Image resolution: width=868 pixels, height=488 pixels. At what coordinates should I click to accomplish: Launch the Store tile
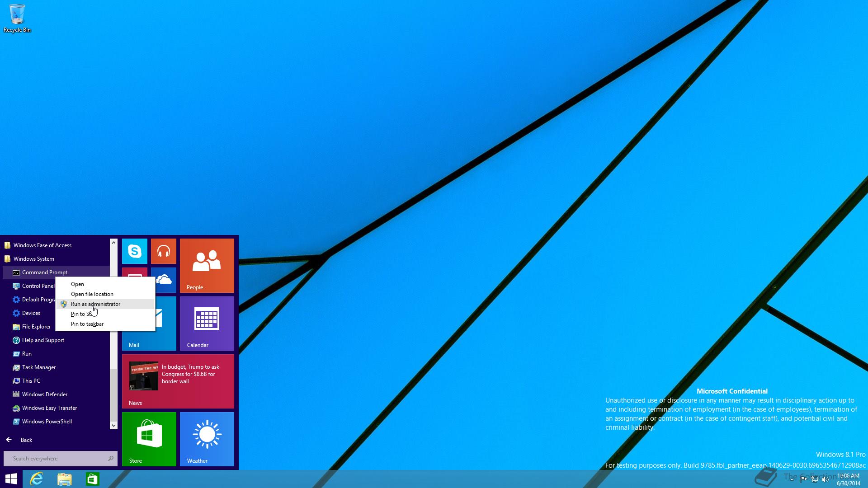(x=149, y=439)
